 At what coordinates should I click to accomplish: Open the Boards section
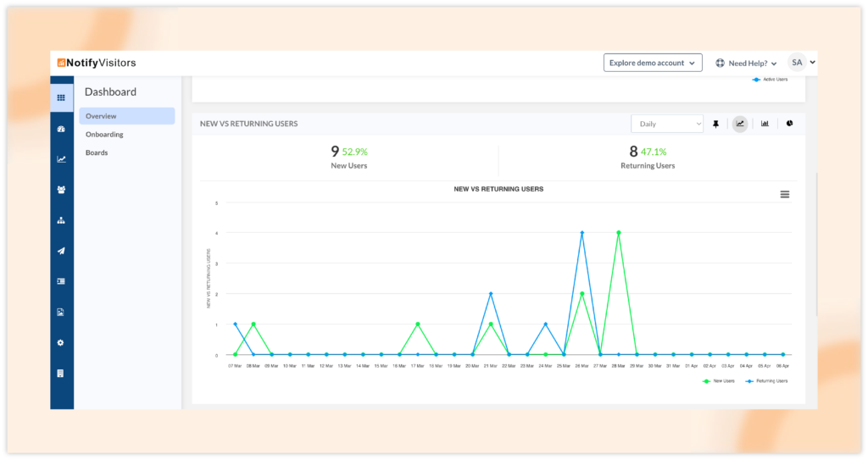[97, 152]
